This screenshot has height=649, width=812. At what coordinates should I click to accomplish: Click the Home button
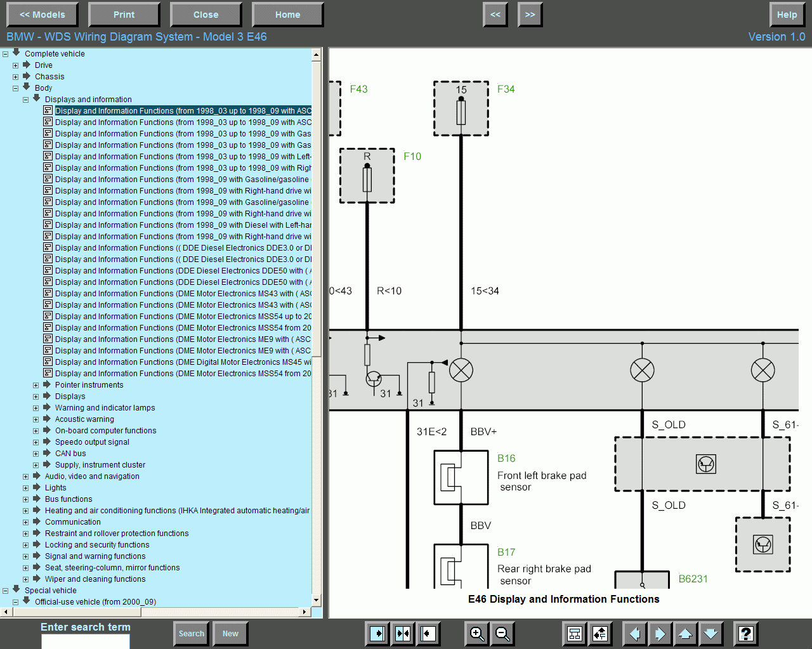click(x=288, y=15)
